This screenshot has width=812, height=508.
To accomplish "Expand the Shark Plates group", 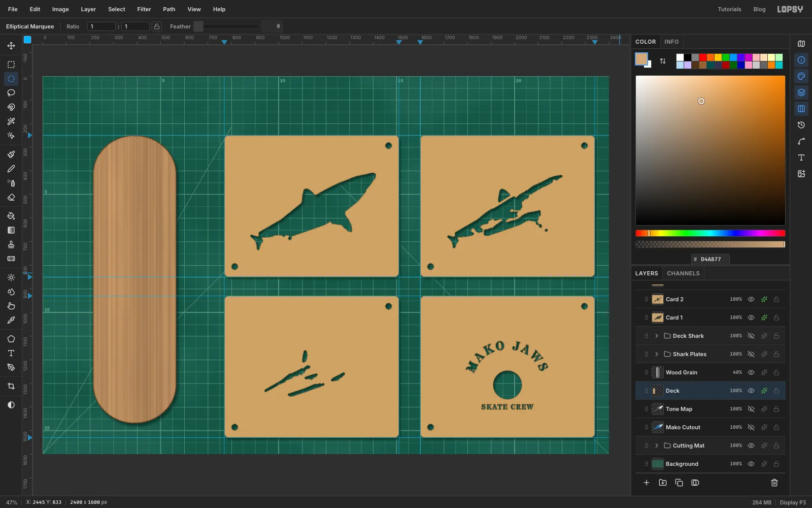I will click(x=657, y=354).
